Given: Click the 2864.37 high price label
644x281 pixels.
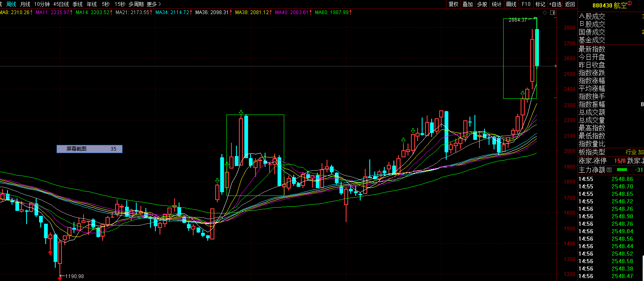Looking at the screenshot, I should [x=517, y=20].
